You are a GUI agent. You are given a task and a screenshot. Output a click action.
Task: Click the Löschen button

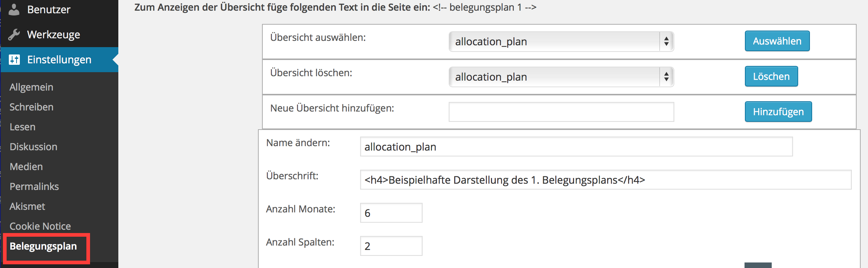[x=771, y=76]
